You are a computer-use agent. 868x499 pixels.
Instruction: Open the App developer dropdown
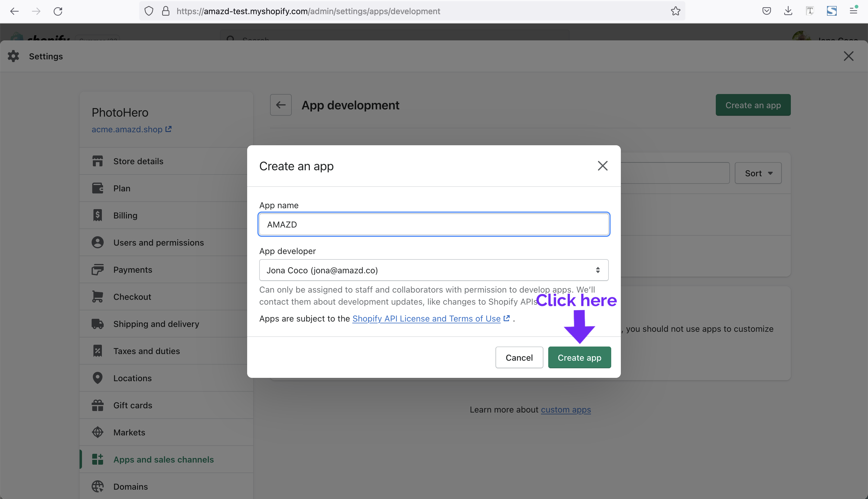434,270
